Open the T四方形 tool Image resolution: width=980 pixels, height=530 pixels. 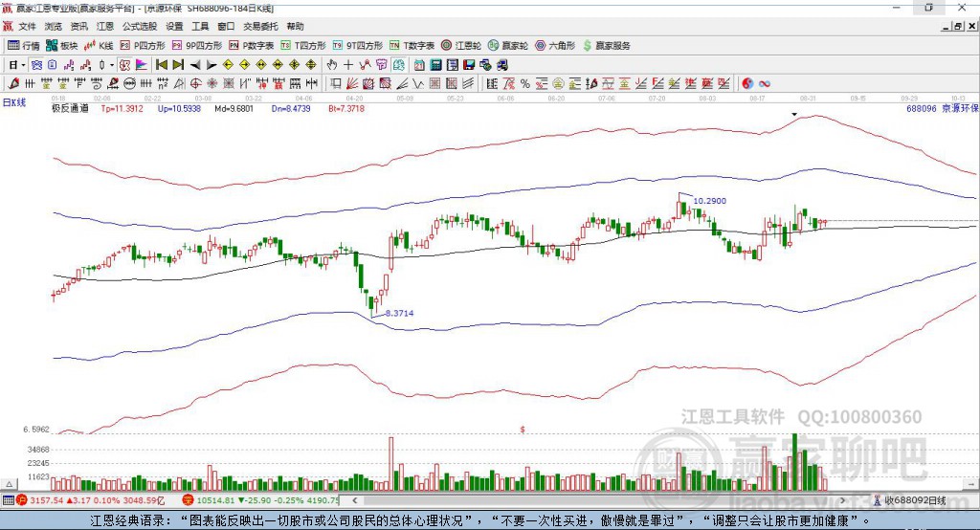303,46
